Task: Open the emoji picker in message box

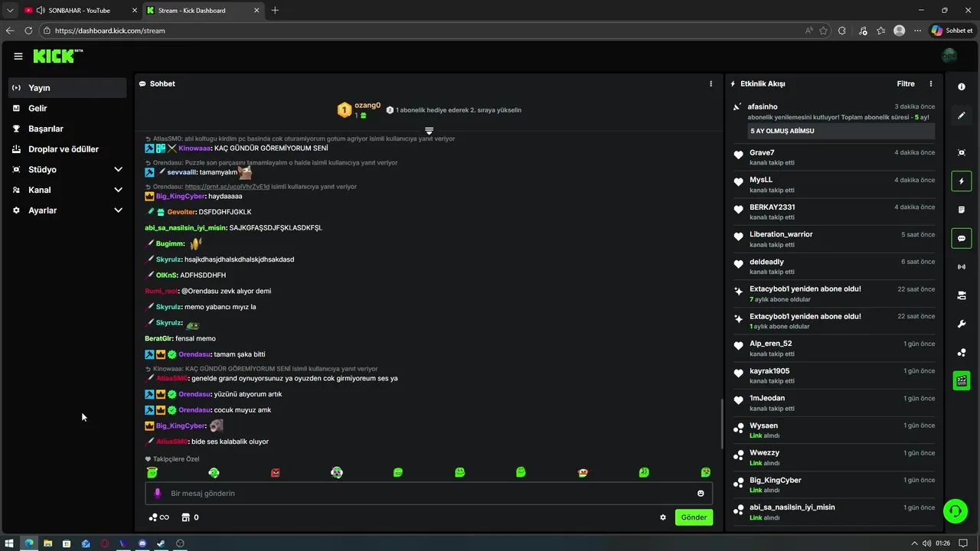Action: click(701, 494)
